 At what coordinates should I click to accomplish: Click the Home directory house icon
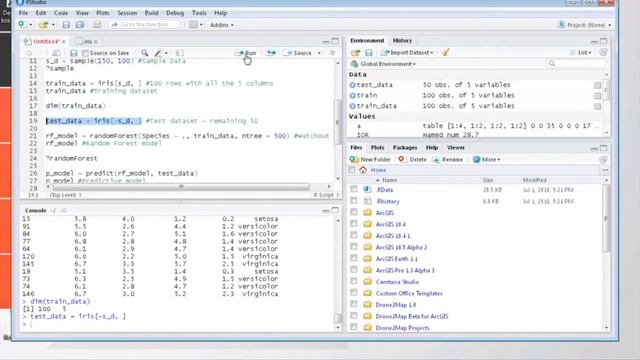(x=363, y=170)
